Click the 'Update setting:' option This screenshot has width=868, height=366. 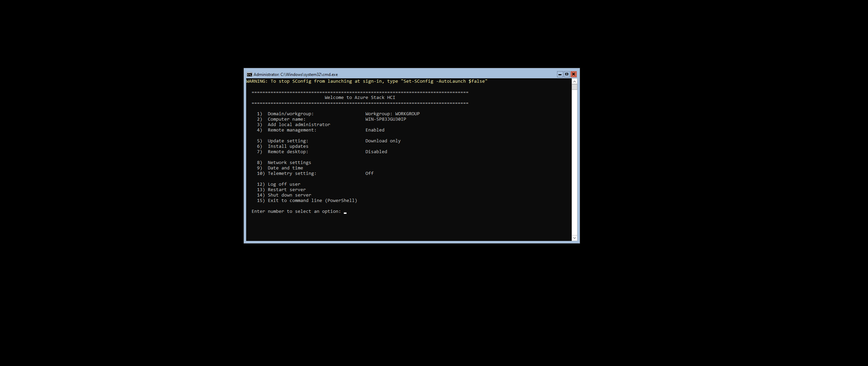pos(282,141)
